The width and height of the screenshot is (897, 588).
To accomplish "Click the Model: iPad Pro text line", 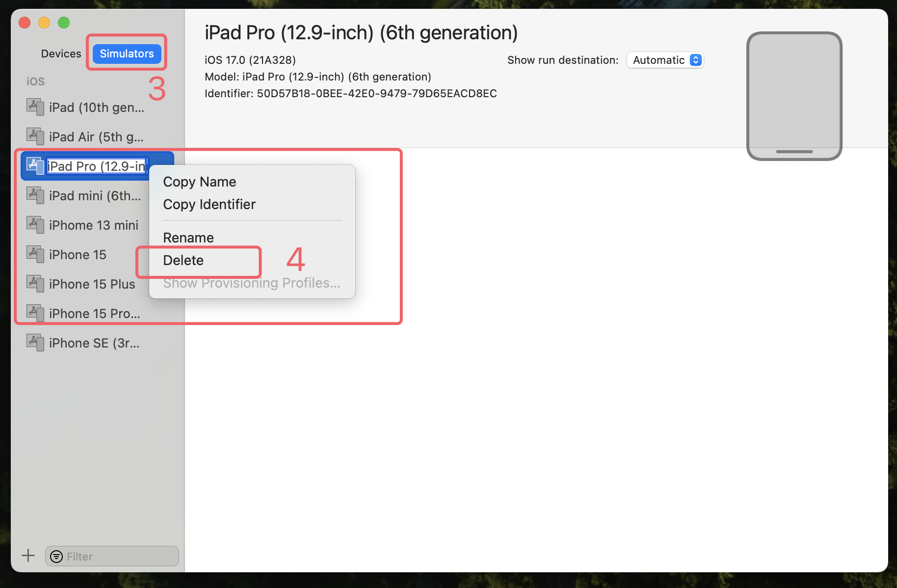I will click(x=318, y=77).
